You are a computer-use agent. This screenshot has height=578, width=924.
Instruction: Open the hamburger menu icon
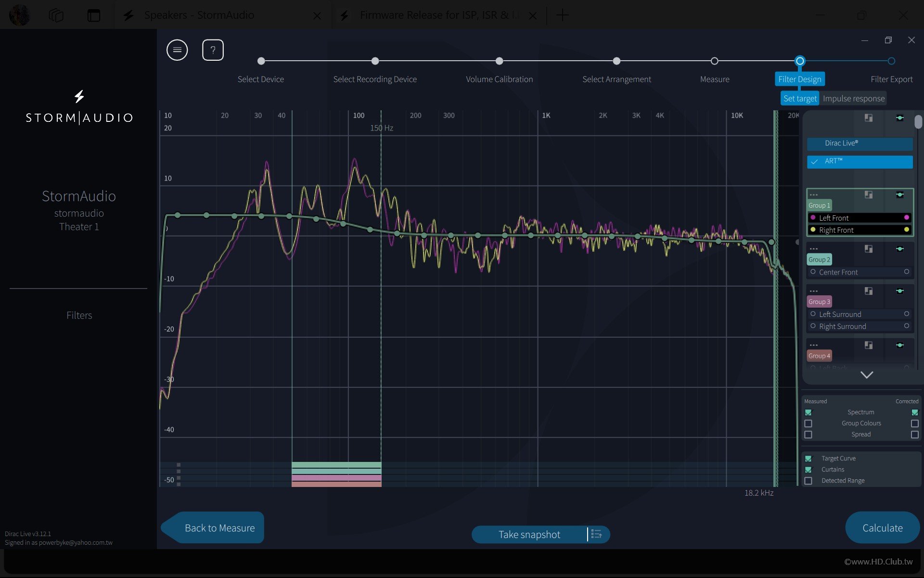[x=177, y=50]
